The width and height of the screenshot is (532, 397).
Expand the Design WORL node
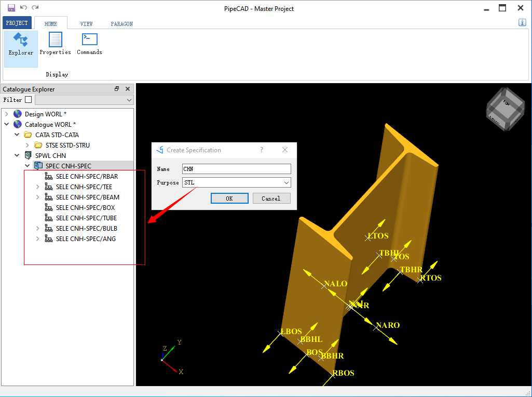point(6,114)
